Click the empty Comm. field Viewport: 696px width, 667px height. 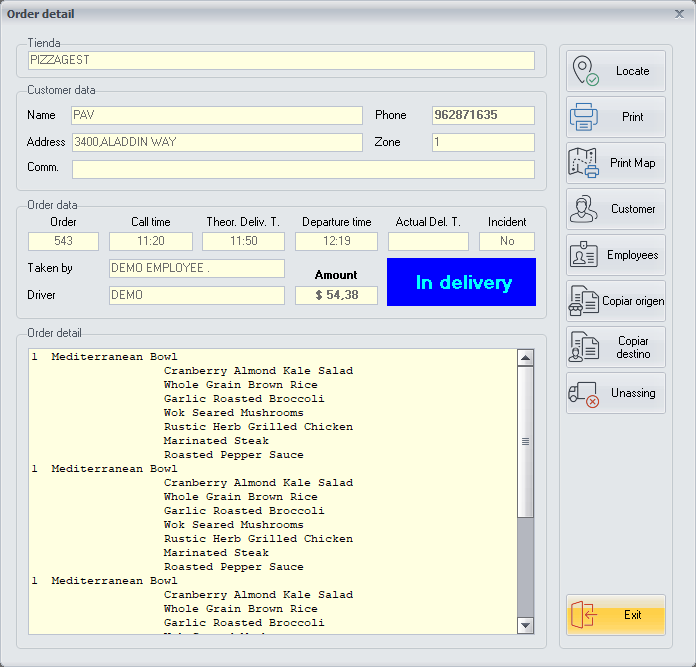(302, 169)
